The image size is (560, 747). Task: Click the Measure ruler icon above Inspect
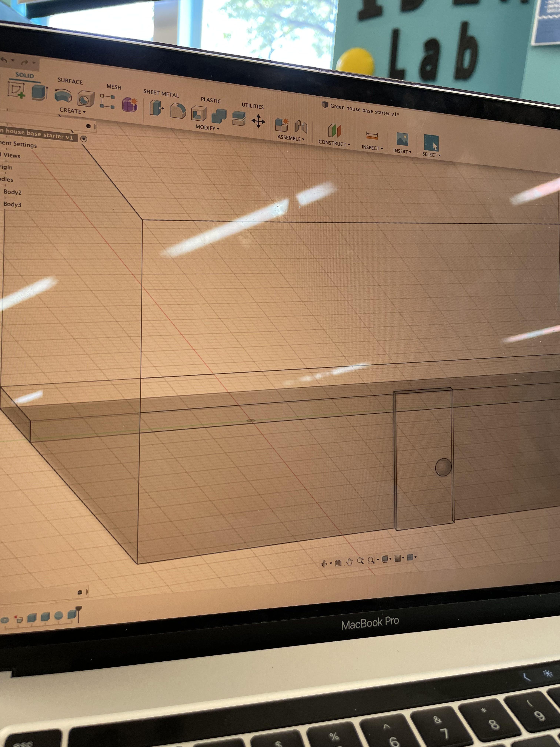pos(372,136)
